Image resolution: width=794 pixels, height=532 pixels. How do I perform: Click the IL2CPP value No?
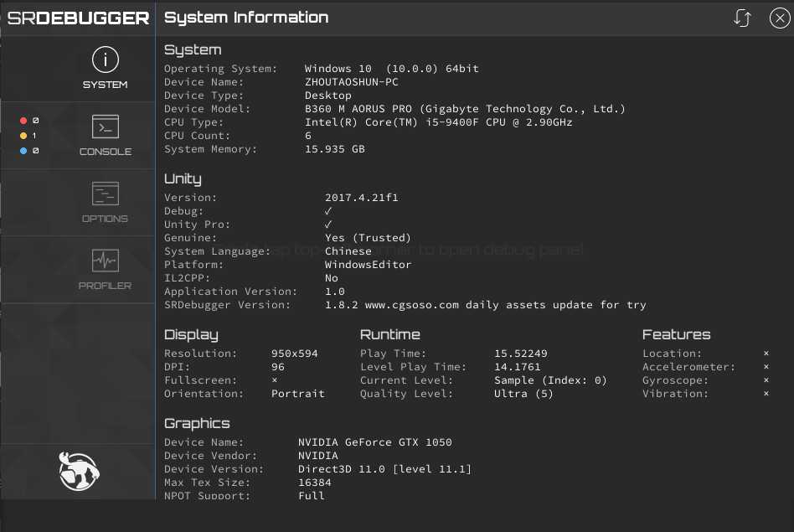tap(331, 278)
